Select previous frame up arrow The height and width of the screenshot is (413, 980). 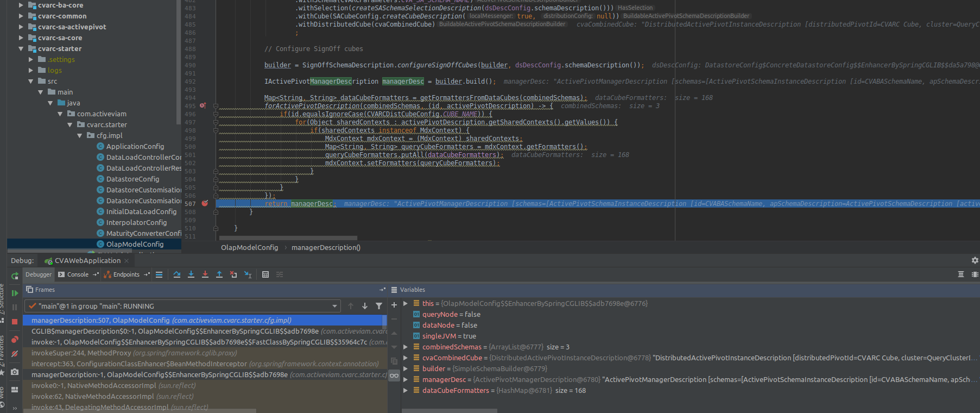point(351,306)
